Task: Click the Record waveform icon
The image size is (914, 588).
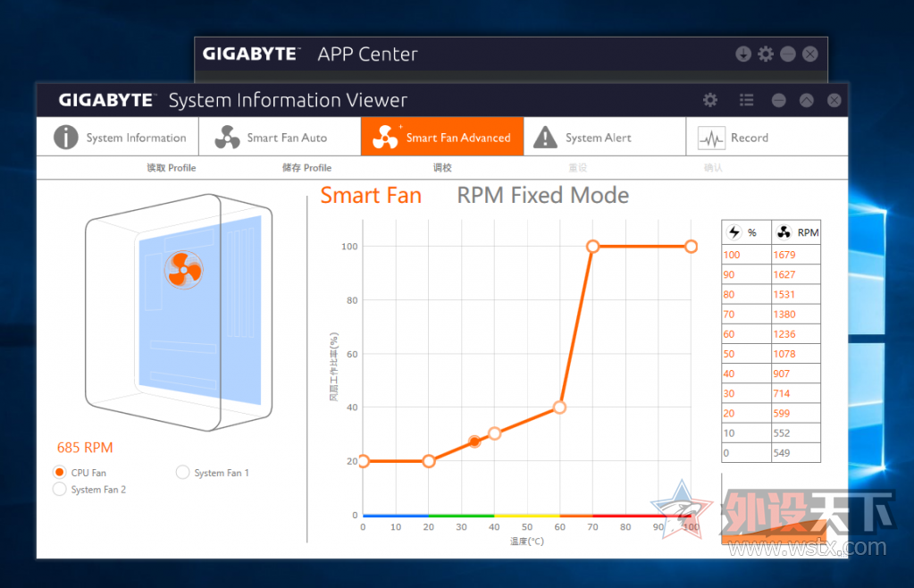Action: (x=711, y=139)
